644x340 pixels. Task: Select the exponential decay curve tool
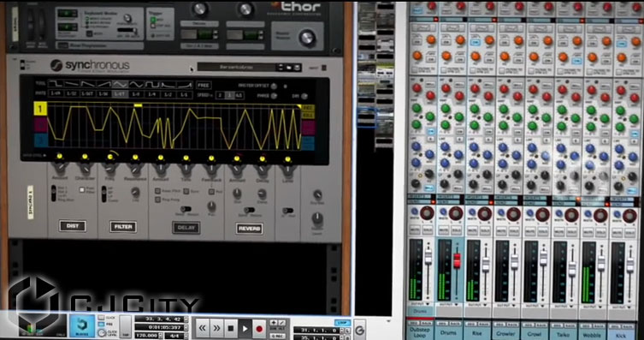click(168, 85)
